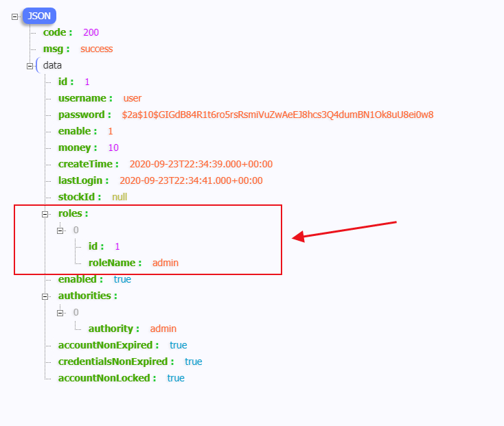Select the value 200
Screen dimensions: 504x426
[91, 32]
